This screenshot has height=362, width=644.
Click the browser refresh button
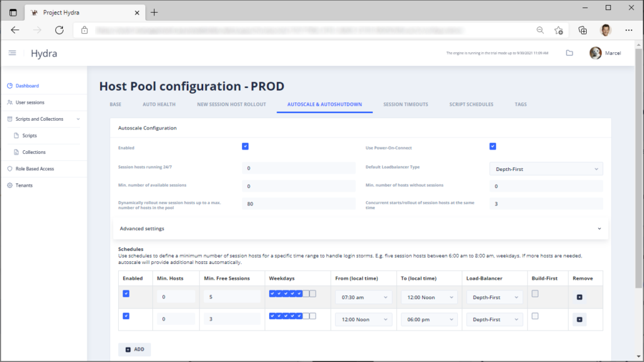(x=60, y=30)
